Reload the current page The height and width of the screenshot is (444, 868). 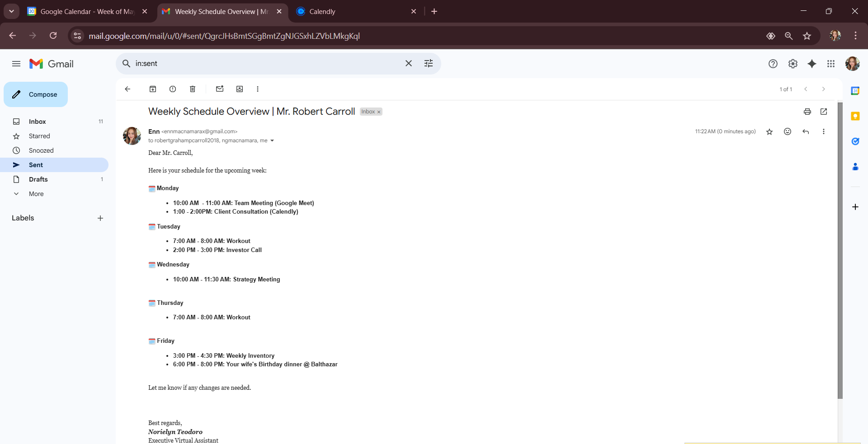coord(53,36)
